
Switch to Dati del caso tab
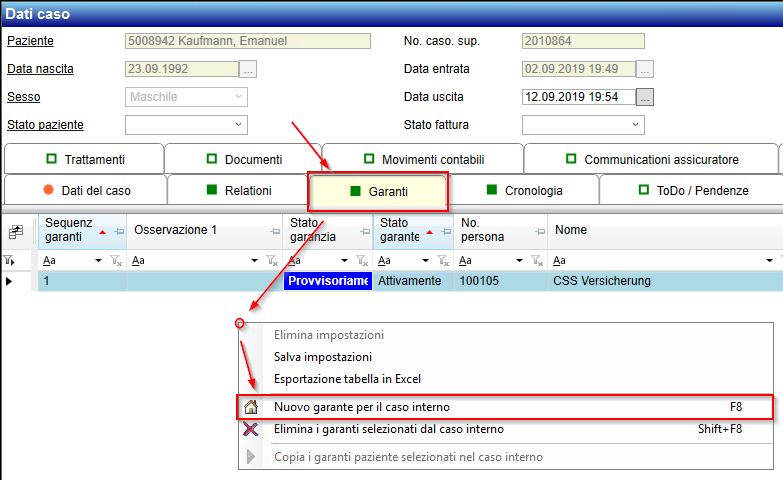click(85, 190)
